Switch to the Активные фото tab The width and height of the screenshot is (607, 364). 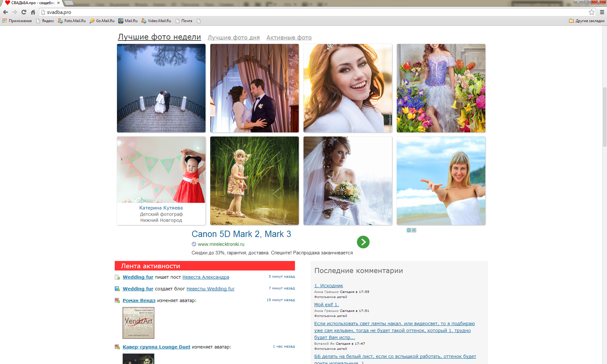point(289,38)
